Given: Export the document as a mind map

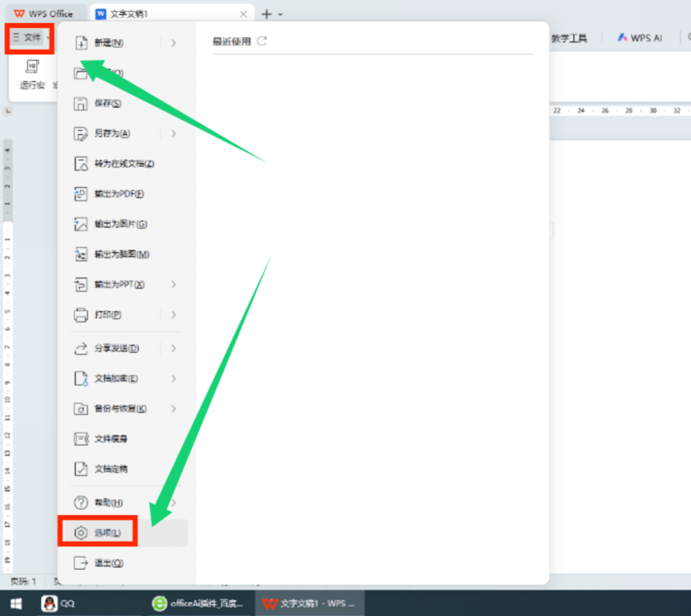Looking at the screenshot, I should 120,254.
